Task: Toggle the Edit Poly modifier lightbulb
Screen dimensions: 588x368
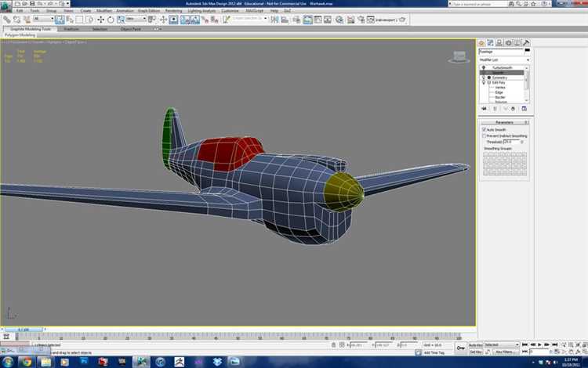Action: (484, 82)
